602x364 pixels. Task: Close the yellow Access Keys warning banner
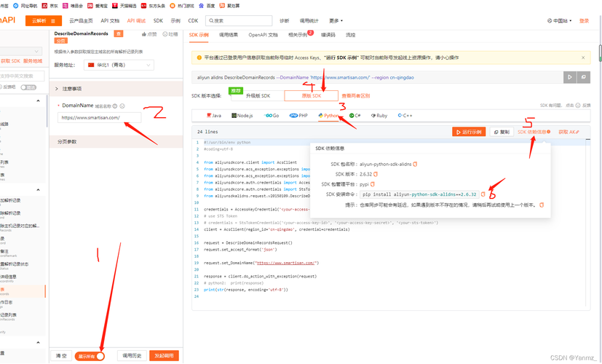pyautogui.click(x=583, y=58)
